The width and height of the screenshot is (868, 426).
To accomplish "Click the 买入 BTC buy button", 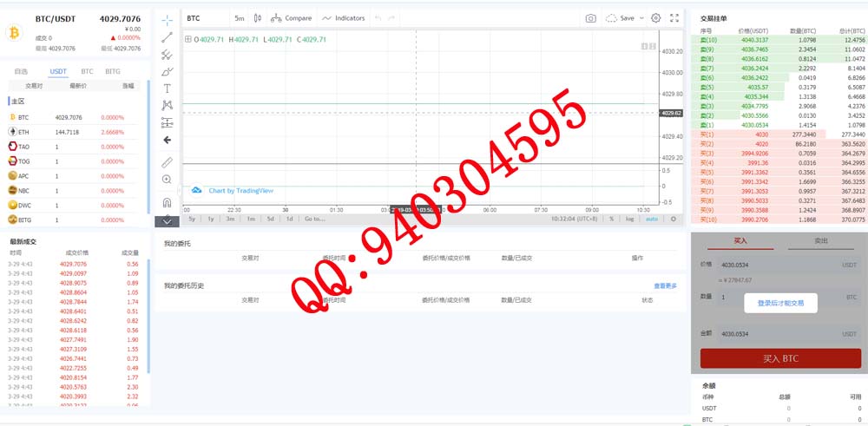I will [x=780, y=358].
